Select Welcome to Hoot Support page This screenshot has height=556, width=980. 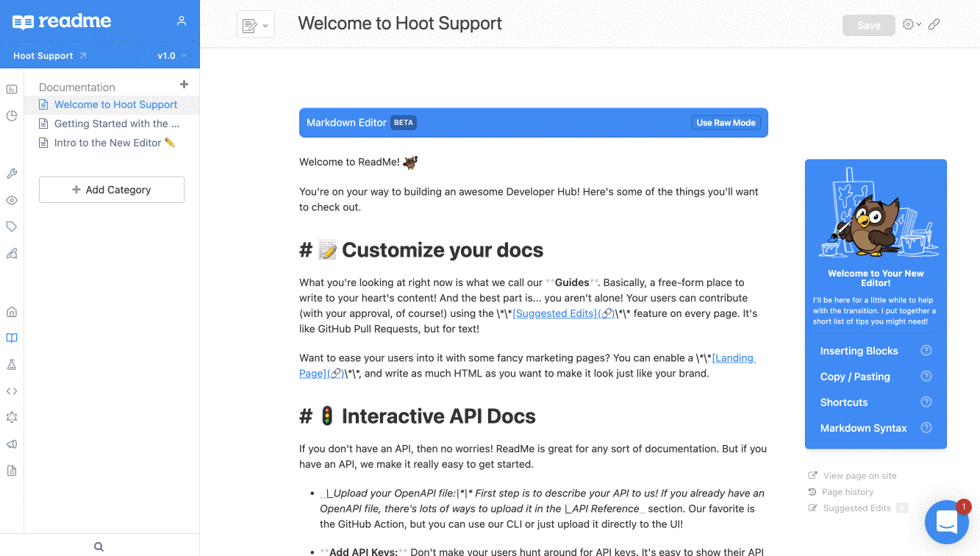coord(112,104)
